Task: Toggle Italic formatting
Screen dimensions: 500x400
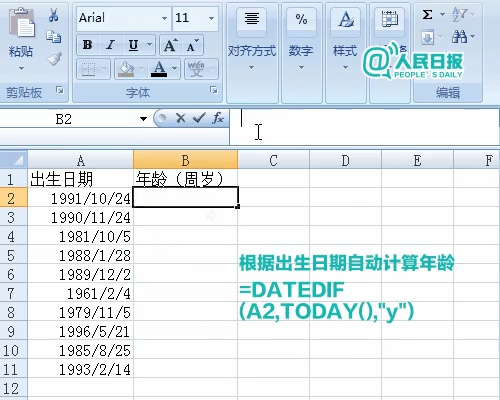Action: [110, 45]
